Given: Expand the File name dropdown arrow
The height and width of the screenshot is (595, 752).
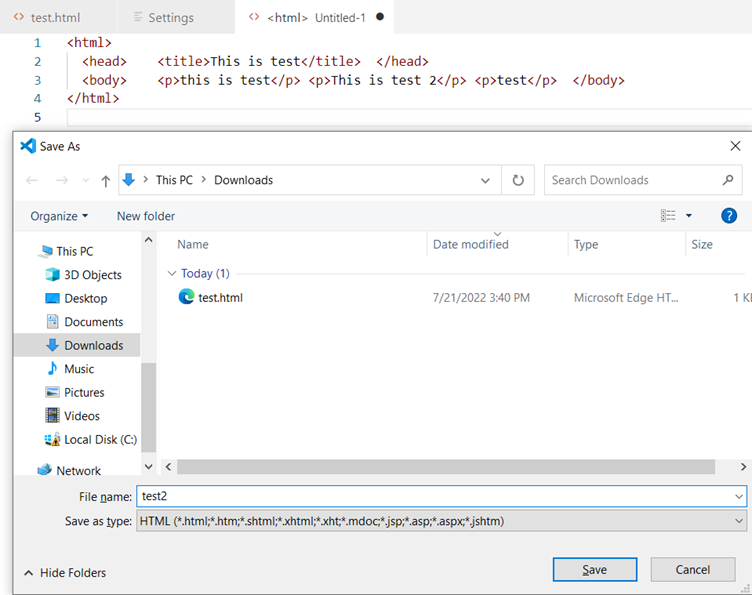Looking at the screenshot, I should pos(739,496).
